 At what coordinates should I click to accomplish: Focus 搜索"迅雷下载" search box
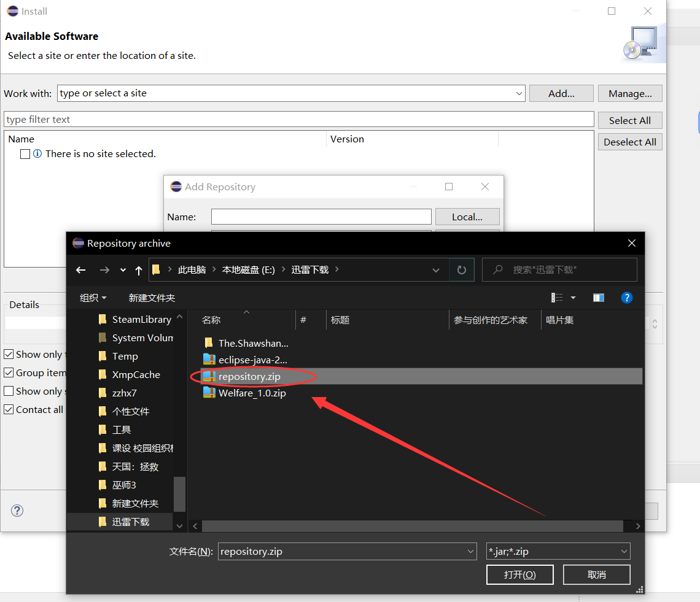tap(559, 270)
